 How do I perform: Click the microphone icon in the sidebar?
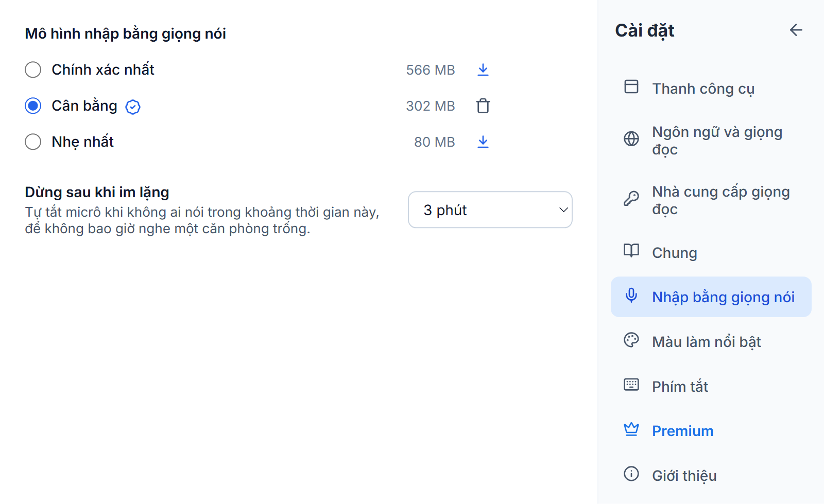pos(631,295)
